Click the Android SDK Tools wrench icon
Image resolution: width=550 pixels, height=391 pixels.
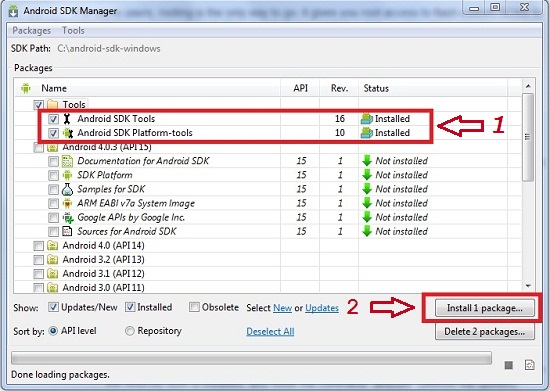click(x=67, y=119)
